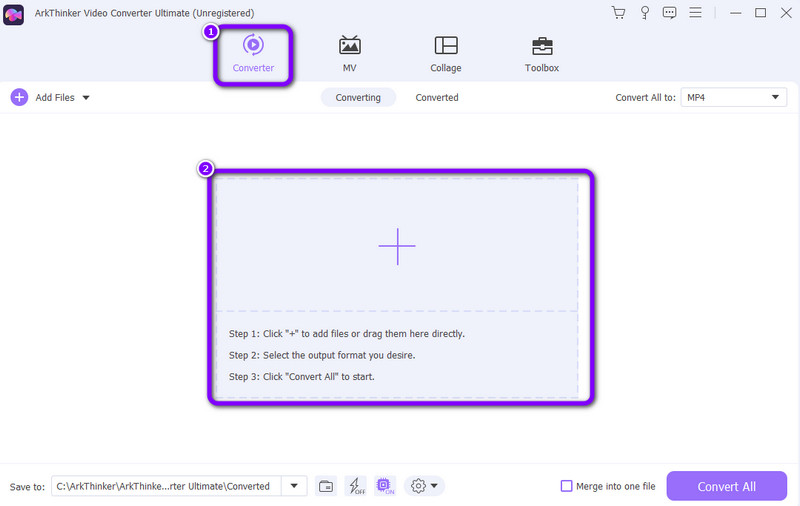800x506 pixels.
Task: Toggle the lightning high-speed conversion icon
Action: pos(356,486)
